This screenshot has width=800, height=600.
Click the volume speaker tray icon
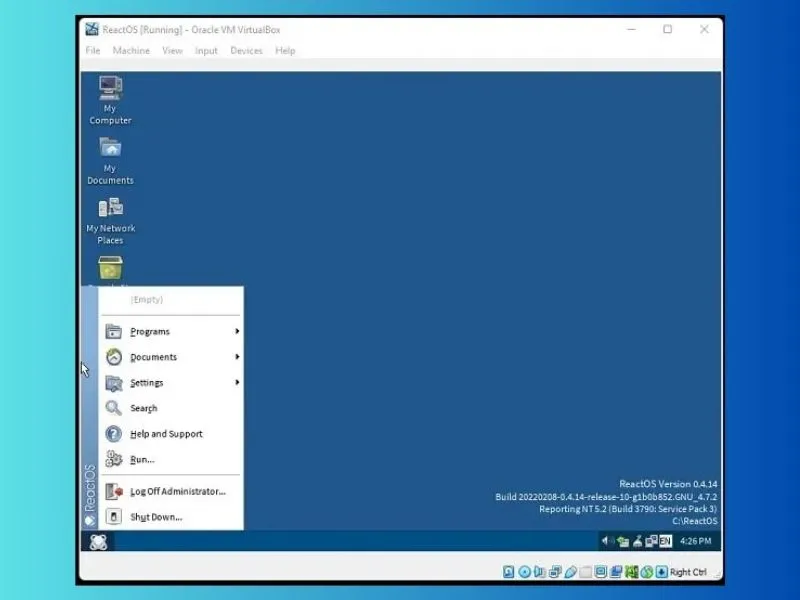pyautogui.click(x=607, y=541)
